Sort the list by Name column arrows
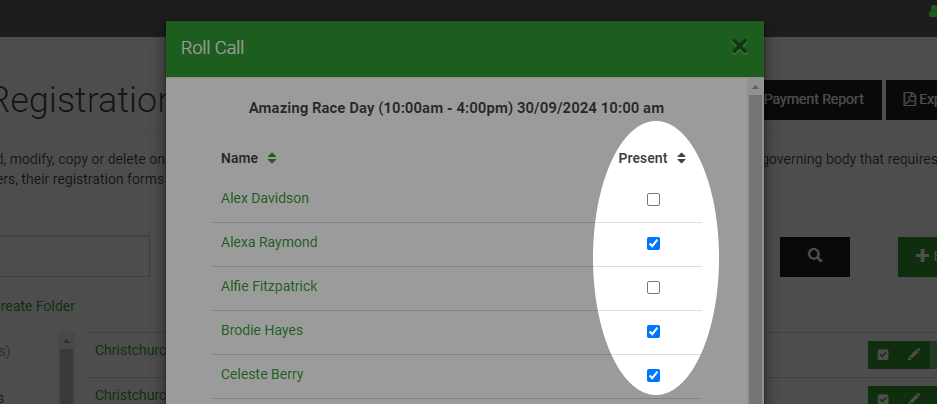This screenshot has width=937, height=404. click(x=272, y=158)
